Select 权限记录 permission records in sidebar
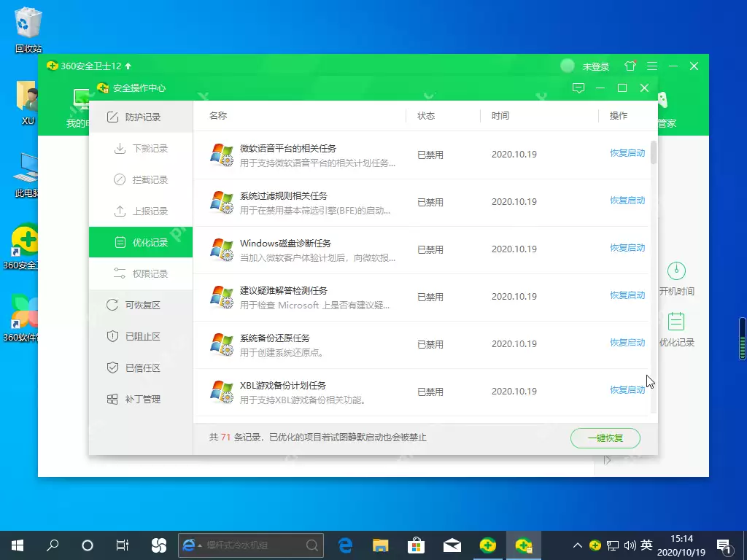This screenshot has width=747, height=560. (x=142, y=274)
